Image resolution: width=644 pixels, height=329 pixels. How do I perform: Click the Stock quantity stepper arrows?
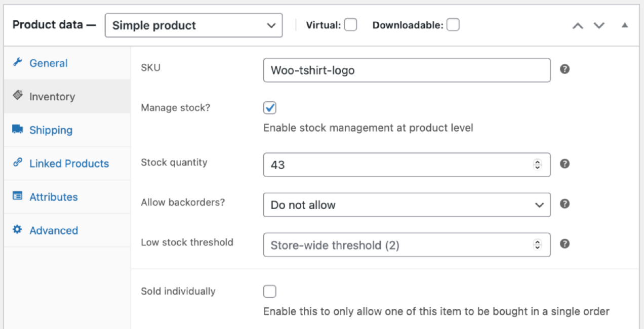point(537,165)
